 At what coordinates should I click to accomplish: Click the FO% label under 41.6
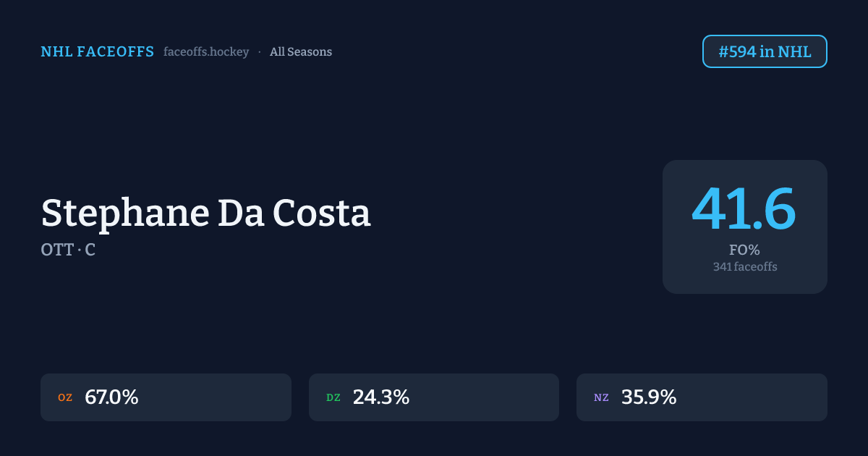[x=744, y=250]
